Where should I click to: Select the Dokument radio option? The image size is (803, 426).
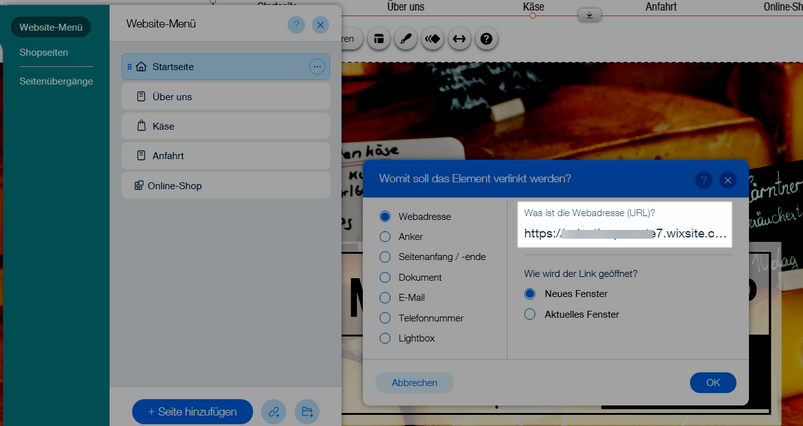(x=385, y=277)
